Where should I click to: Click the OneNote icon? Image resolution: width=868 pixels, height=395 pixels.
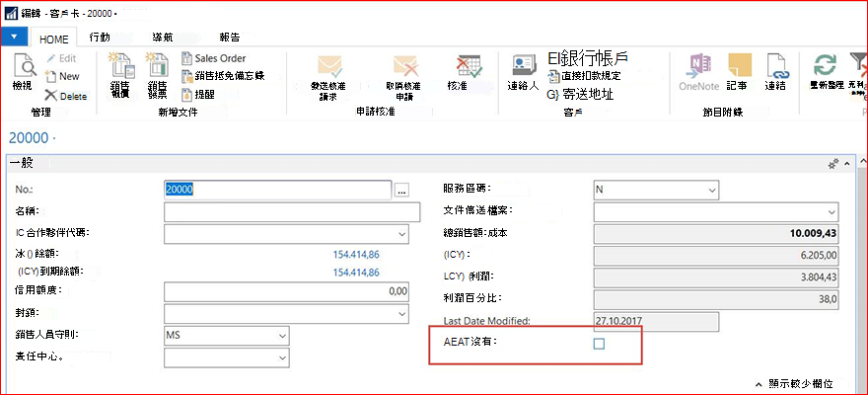coord(699,66)
